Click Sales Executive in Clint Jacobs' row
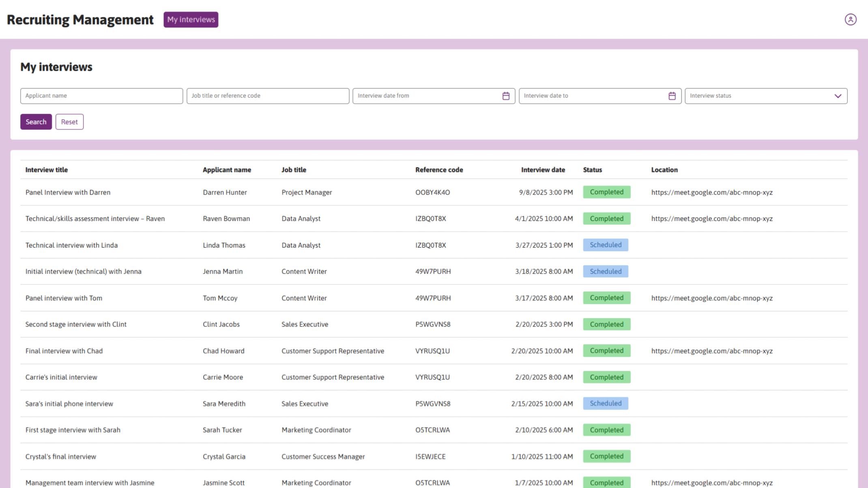Screen dimensions: 868x488 point(305,325)
